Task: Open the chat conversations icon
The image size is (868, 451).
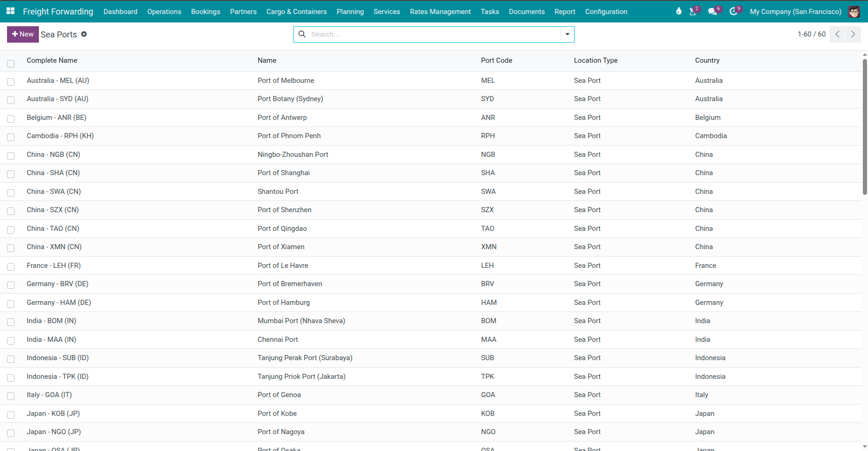Action: point(712,12)
